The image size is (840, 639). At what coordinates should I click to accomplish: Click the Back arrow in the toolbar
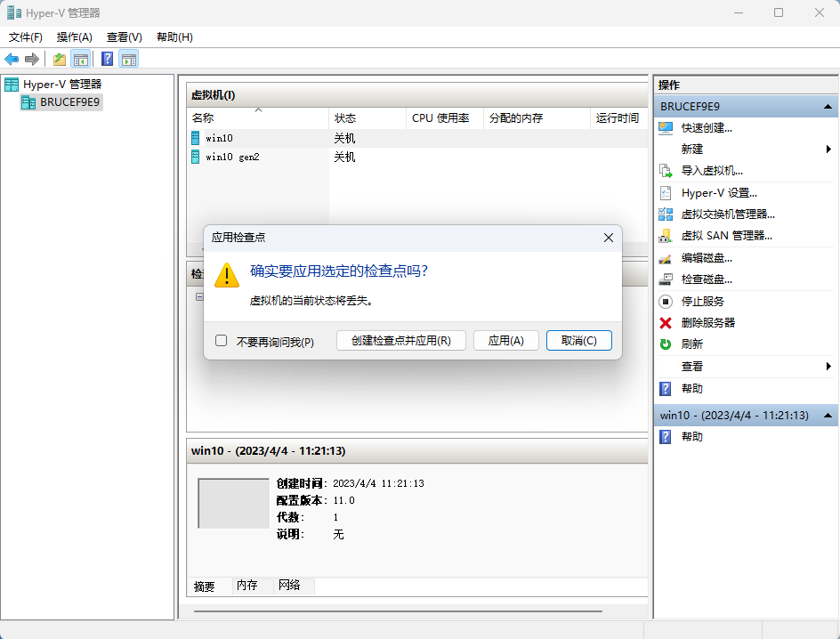pyautogui.click(x=12, y=60)
